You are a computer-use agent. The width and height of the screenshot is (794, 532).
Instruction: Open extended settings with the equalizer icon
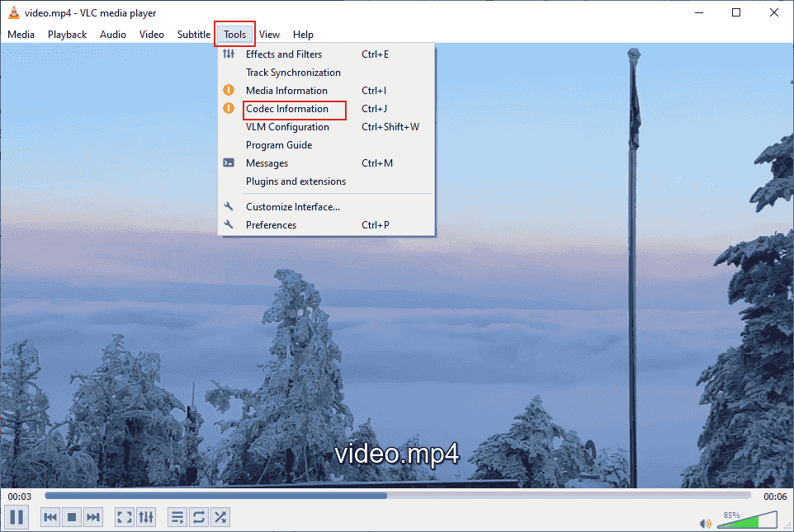pyautogui.click(x=146, y=517)
